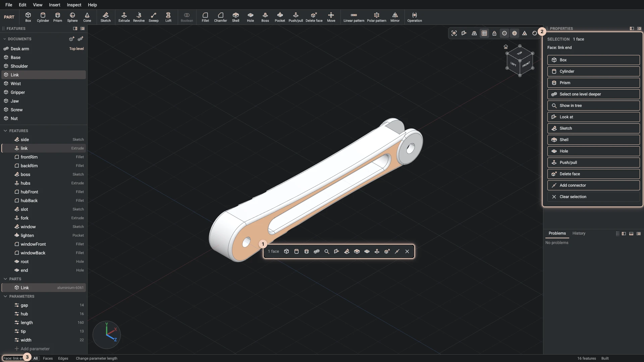Open the Insert menu
The image size is (644, 362).
click(x=55, y=5)
